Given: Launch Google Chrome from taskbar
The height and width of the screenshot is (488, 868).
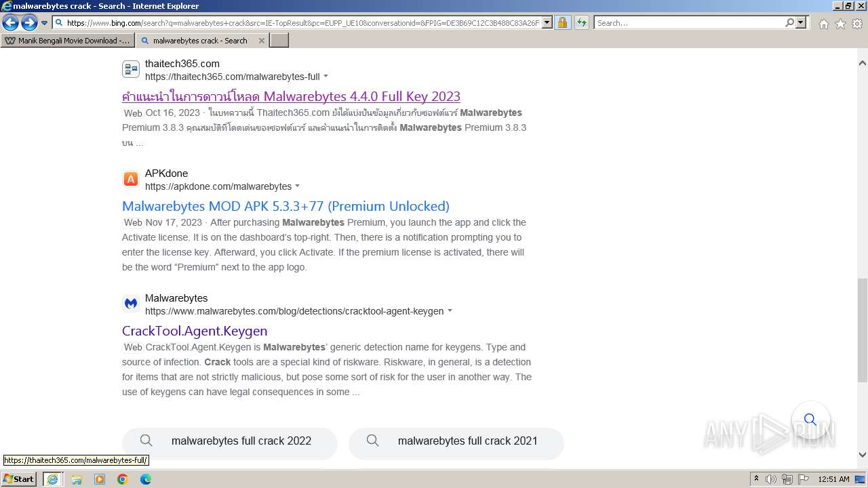Looking at the screenshot, I should coord(122,479).
